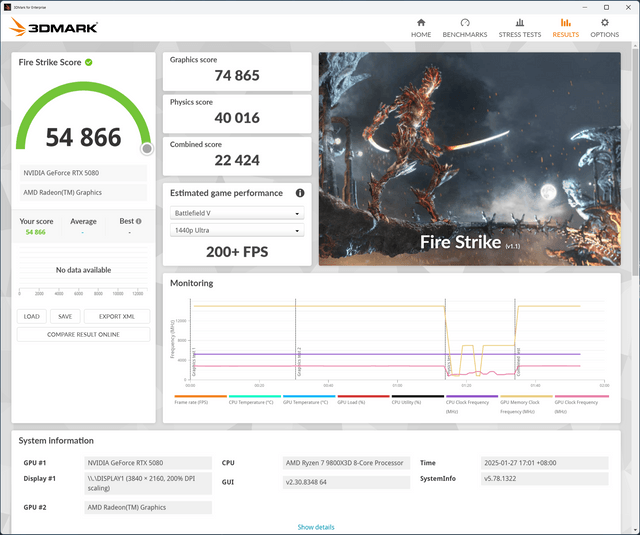Click the Graphics score 74 865 value

pyautogui.click(x=237, y=75)
